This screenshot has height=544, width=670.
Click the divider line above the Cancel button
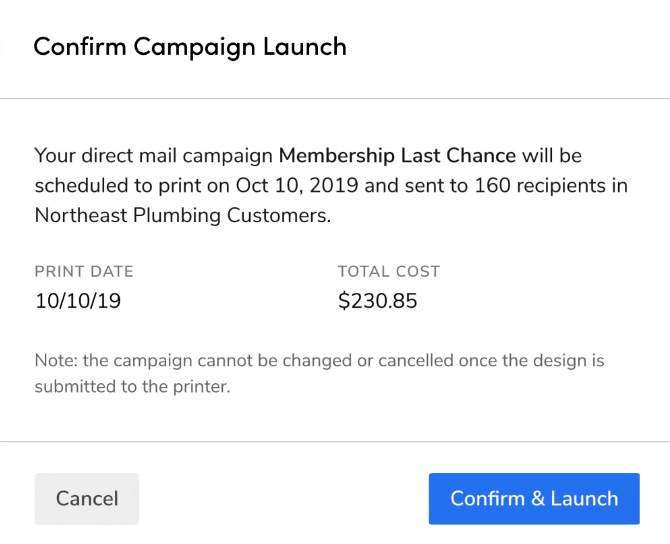pyautogui.click(x=335, y=441)
